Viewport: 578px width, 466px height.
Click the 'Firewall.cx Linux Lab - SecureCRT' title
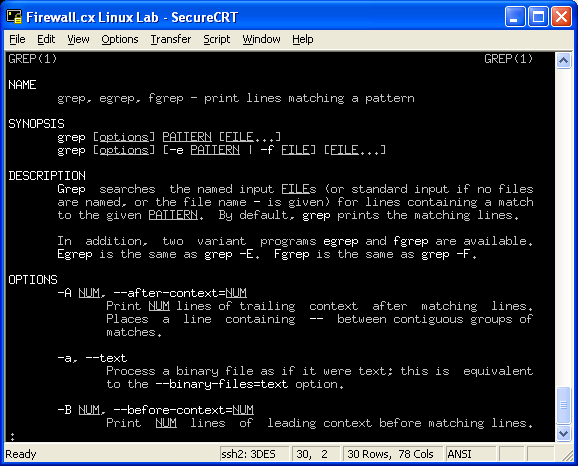pyautogui.click(x=132, y=17)
